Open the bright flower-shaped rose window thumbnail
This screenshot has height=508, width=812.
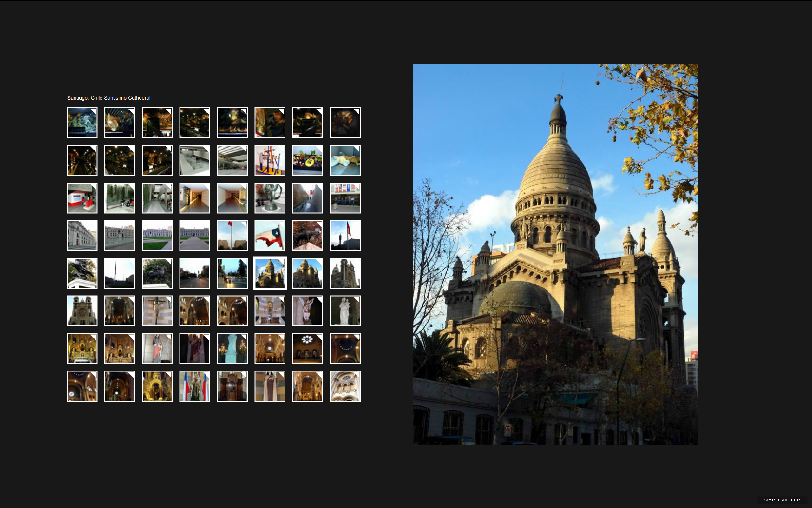(307, 348)
